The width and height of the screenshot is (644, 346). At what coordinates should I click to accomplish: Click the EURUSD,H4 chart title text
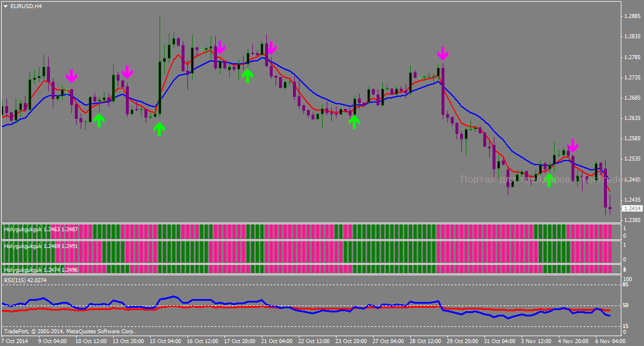point(26,6)
